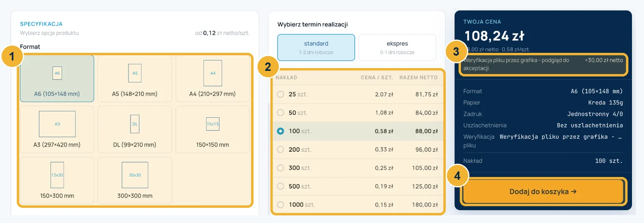Click the DL page icon
The height and width of the screenshot is (223, 644).
click(135, 124)
